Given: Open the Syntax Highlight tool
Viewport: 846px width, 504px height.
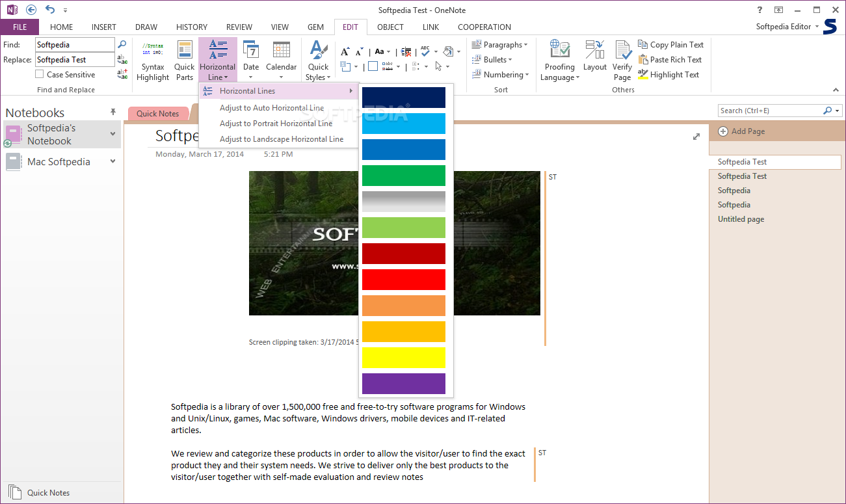Looking at the screenshot, I should pyautogui.click(x=153, y=62).
